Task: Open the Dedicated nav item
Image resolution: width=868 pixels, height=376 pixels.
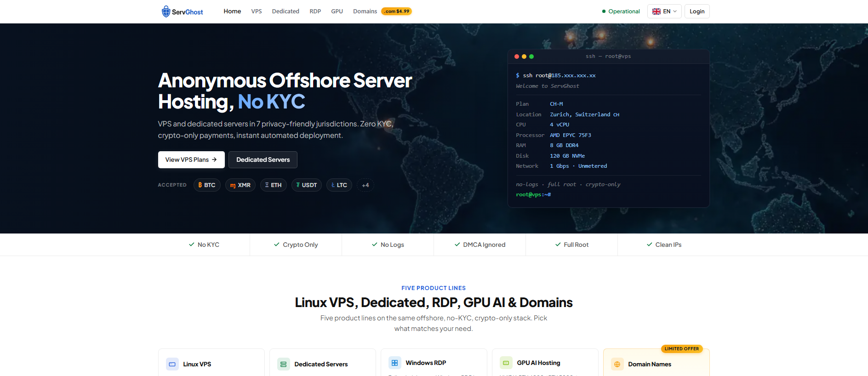Action: tap(286, 11)
